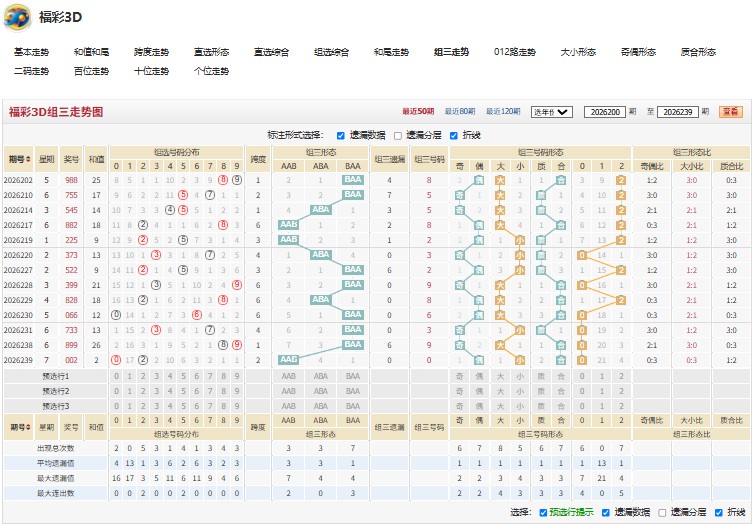Screen dimensions: 754x526
Task: Select 偶 in 预选行2 row
Action: coord(479,391)
